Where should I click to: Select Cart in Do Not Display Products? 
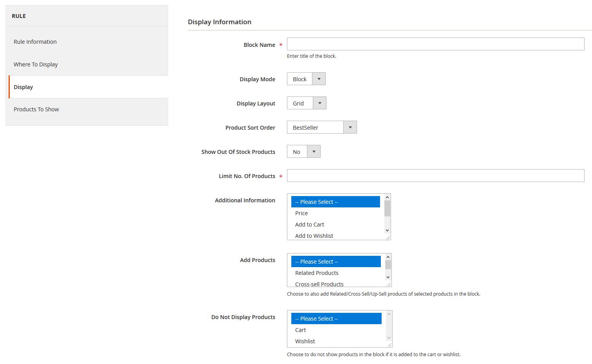click(x=300, y=330)
